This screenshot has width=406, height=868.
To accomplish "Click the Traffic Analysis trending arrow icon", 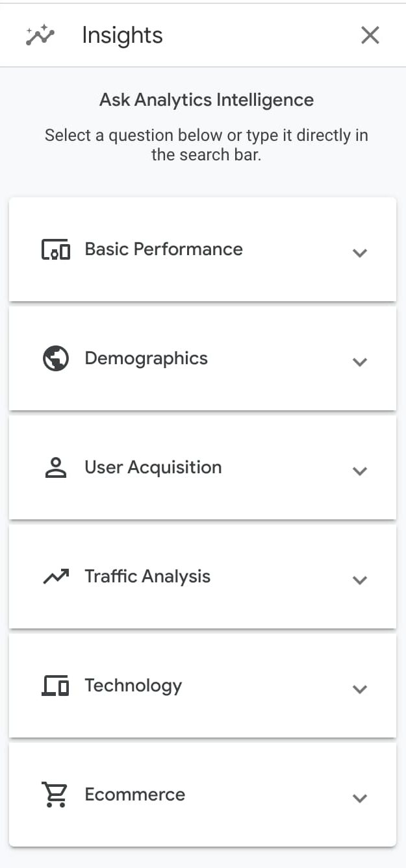I will point(56,576).
